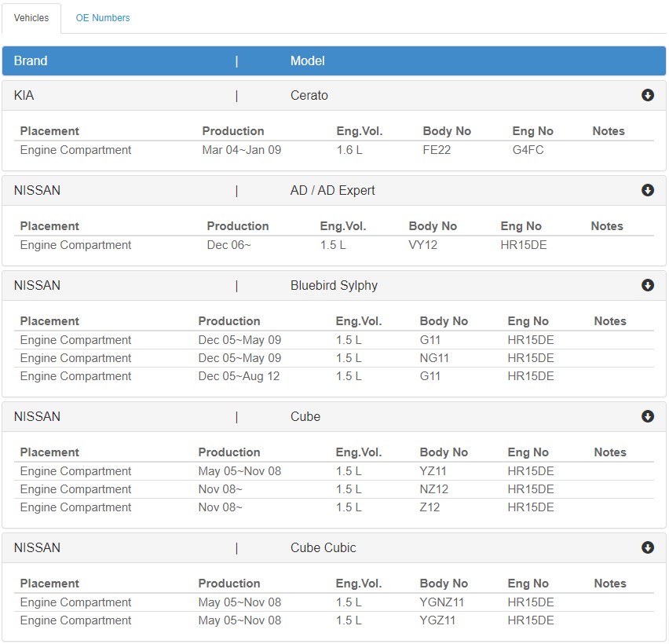Switch to the OE Numbers tab
669x644 pixels.
pyautogui.click(x=103, y=18)
